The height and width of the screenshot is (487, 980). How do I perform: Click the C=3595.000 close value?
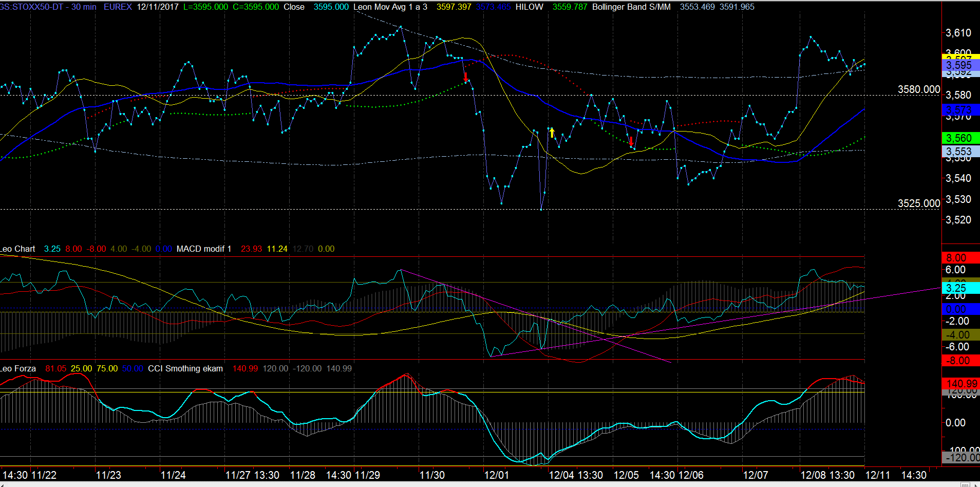pyautogui.click(x=256, y=7)
